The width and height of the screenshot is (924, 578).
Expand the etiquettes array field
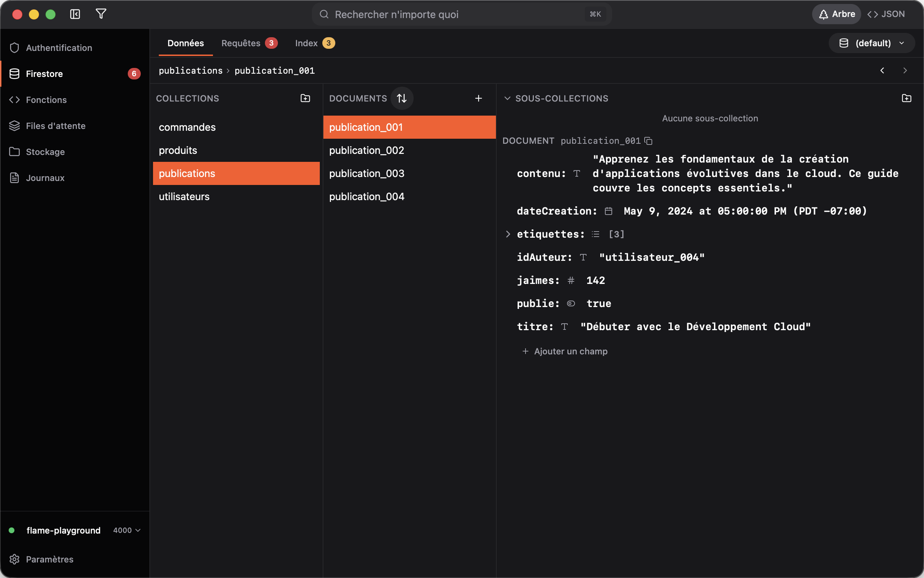[x=508, y=234]
